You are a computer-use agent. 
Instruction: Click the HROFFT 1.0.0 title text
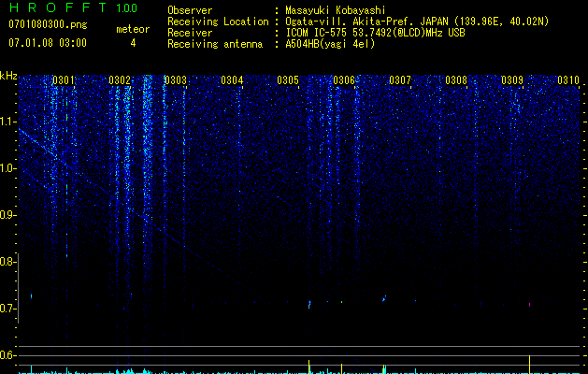click(x=73, y=7)
